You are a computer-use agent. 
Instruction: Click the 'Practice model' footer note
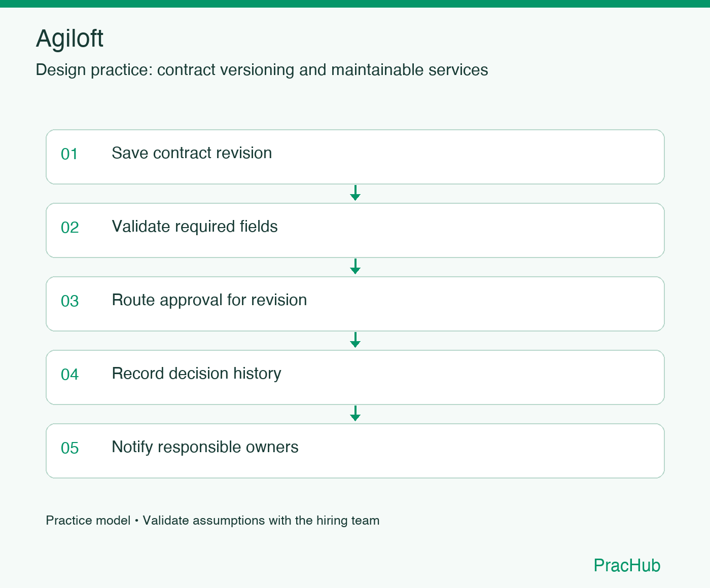212,521
